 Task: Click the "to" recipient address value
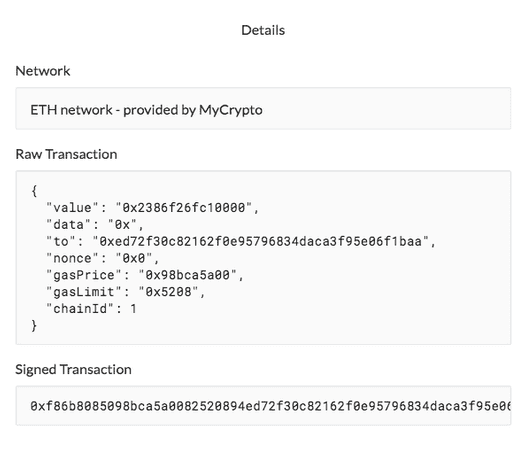[261, 242]
